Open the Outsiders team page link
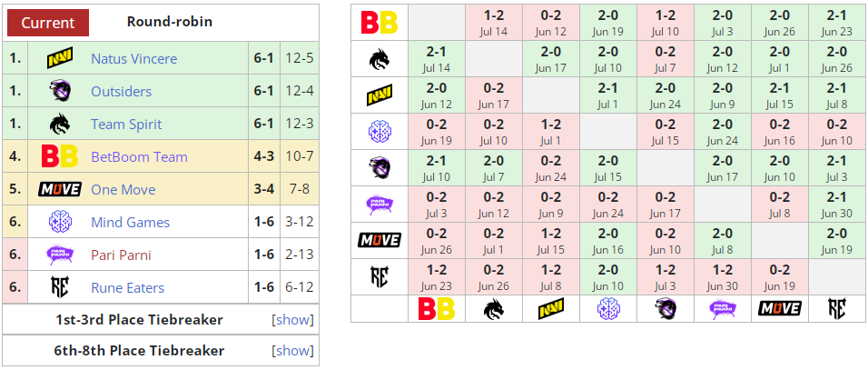The width and height of the screenshot is (868, 370). pyautogui.click(x=121, y=92)
